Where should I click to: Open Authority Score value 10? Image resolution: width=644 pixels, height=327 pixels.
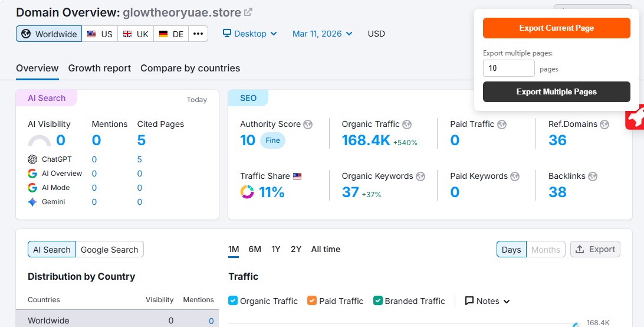248,140
